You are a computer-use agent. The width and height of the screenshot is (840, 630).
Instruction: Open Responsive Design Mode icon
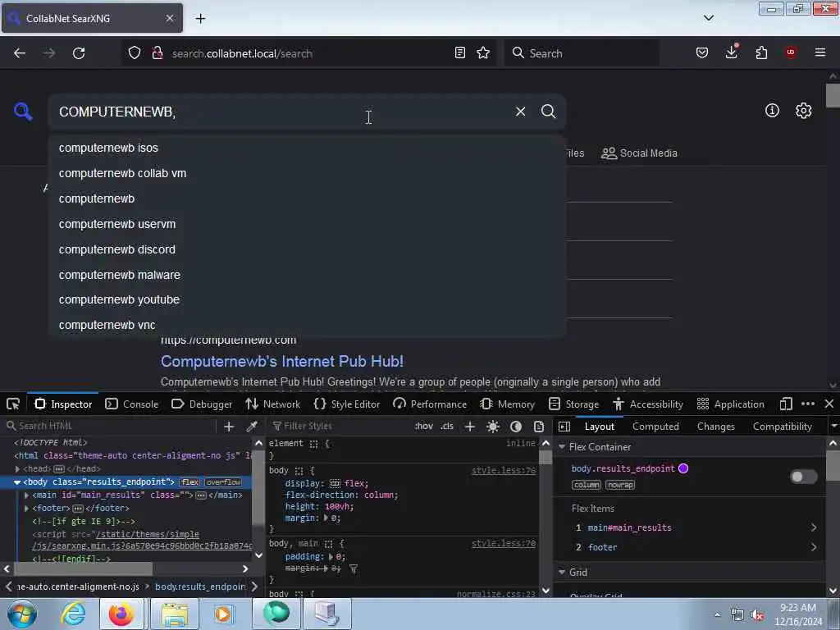[785, 404]
